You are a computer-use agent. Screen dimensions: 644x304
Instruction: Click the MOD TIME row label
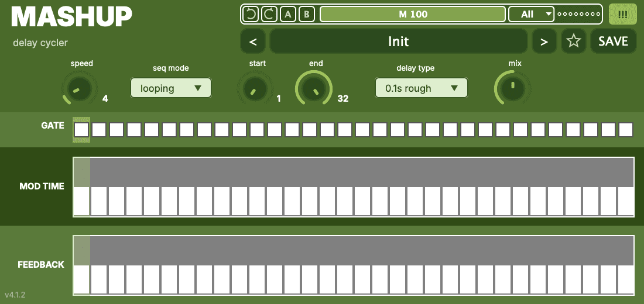42,186
